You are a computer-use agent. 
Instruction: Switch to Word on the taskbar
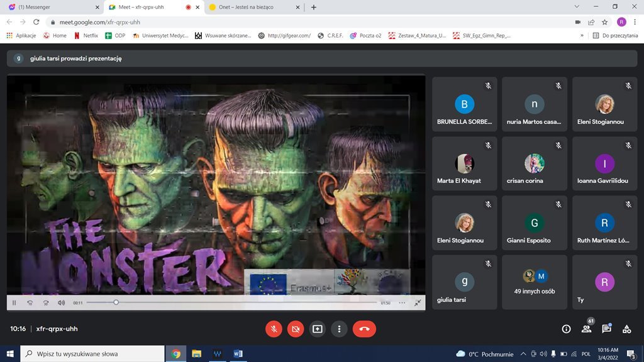pos(238,354)
